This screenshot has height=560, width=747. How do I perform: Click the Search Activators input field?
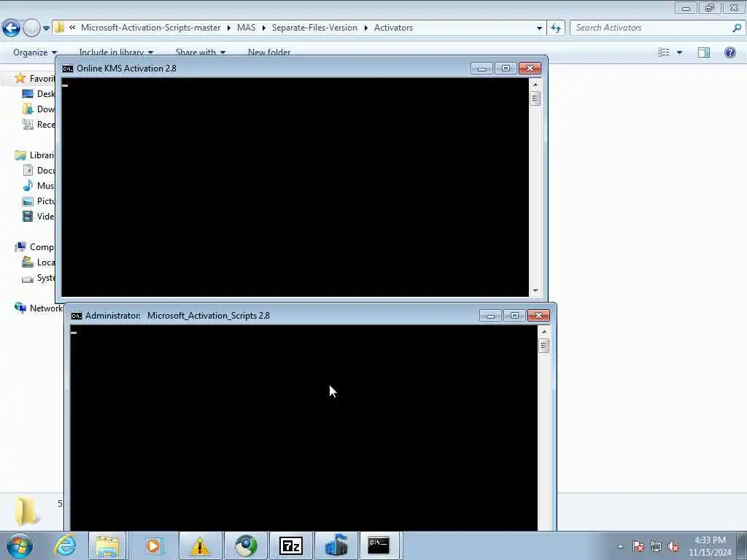point(650,28)
